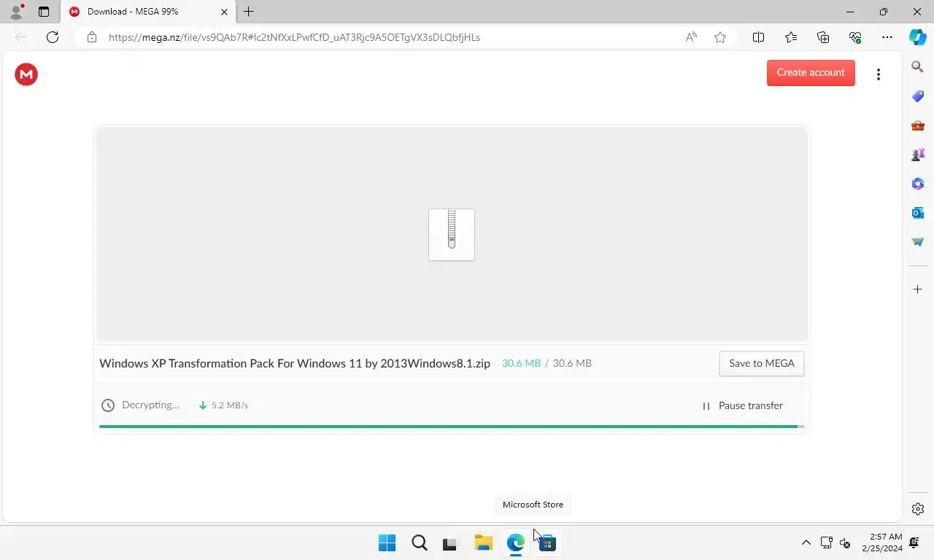Image resolution: width=934 pixels, height=560 pixels.
Task: Open Collections in browser toolbar
Action: 823,37
